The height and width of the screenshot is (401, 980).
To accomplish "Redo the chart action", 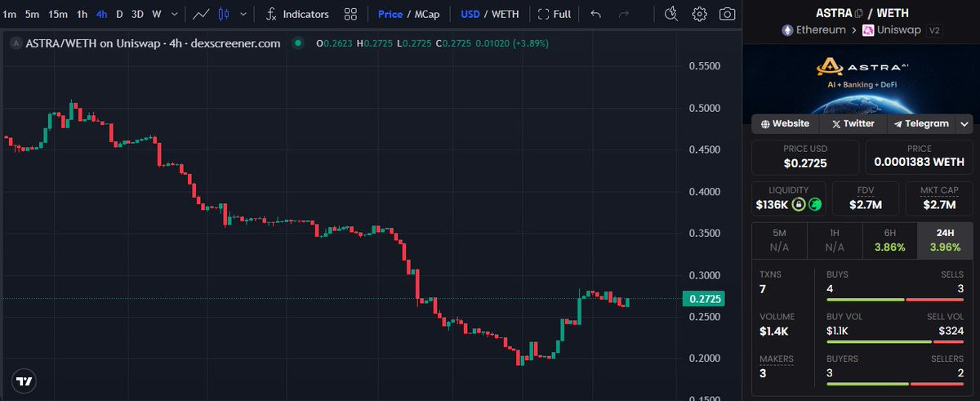I will (x=624, y=14).
